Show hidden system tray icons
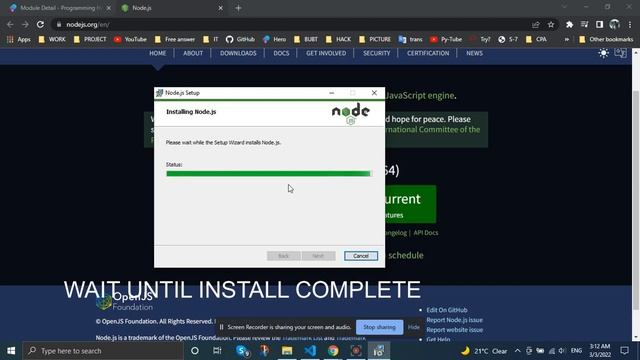 518,351
